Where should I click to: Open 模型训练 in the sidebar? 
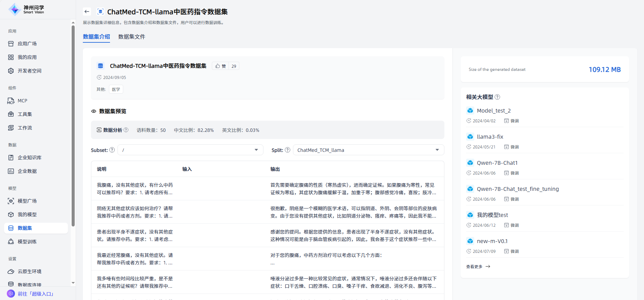click(27, 242)
